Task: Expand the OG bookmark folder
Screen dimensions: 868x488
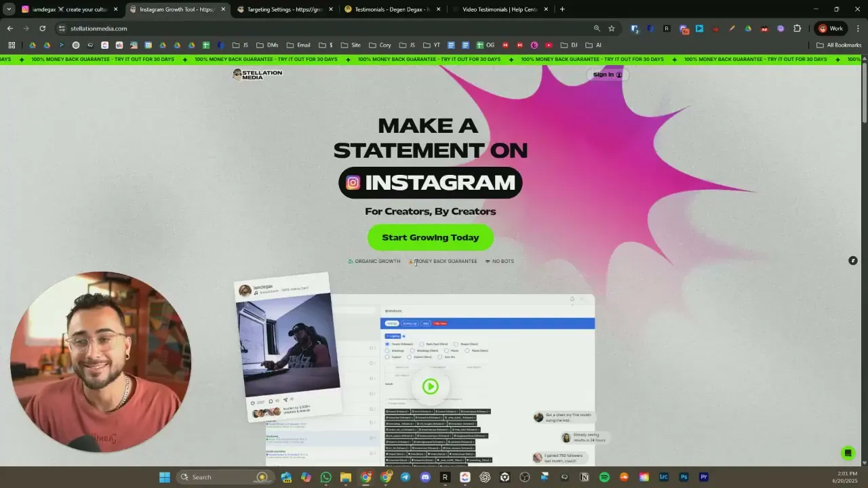Action: (x=484, y=45)
